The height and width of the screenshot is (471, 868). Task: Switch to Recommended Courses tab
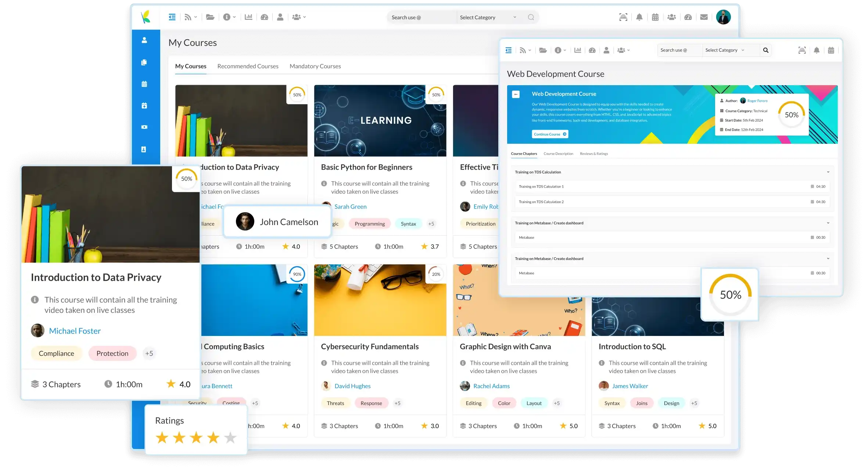point(248,66)
